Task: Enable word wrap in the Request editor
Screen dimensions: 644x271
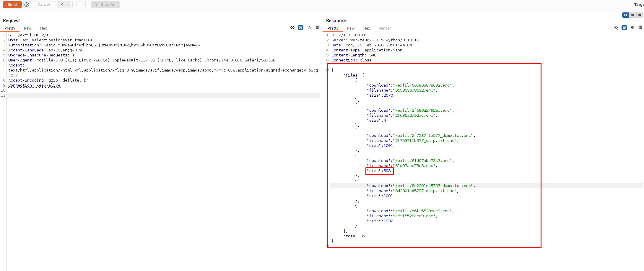Action: point(301,27)
